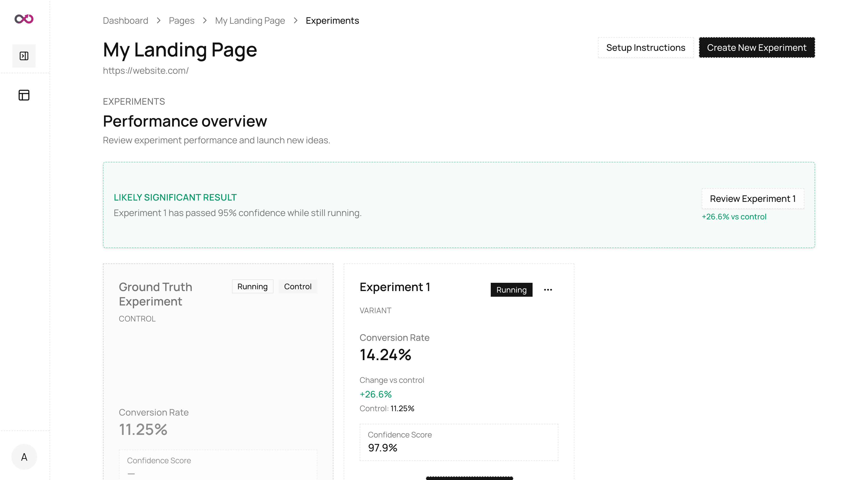
Task: Click the infinity logo in the sidebar
Action: tap(24, 19)
